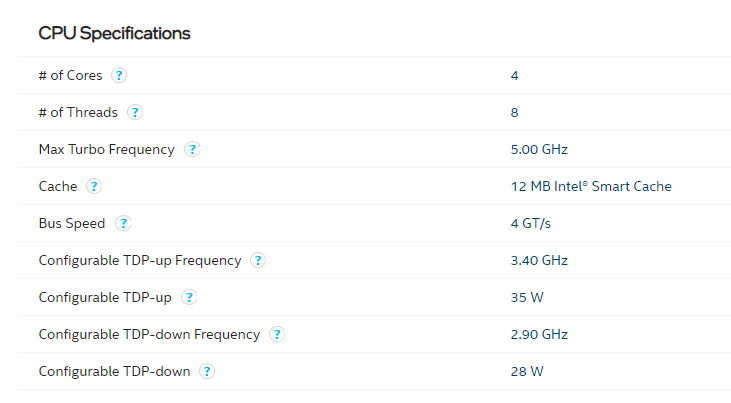Click the "Bus Speed" label text
The image size is (731, 403).
pos(71,223)
